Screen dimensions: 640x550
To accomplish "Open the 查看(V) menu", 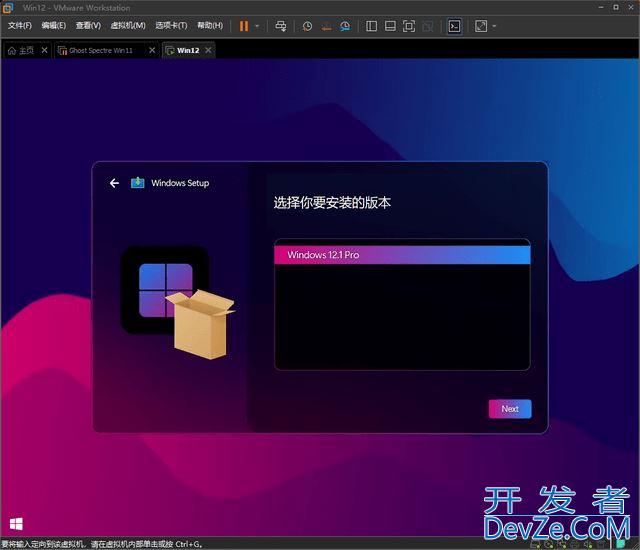I will 88,25.
